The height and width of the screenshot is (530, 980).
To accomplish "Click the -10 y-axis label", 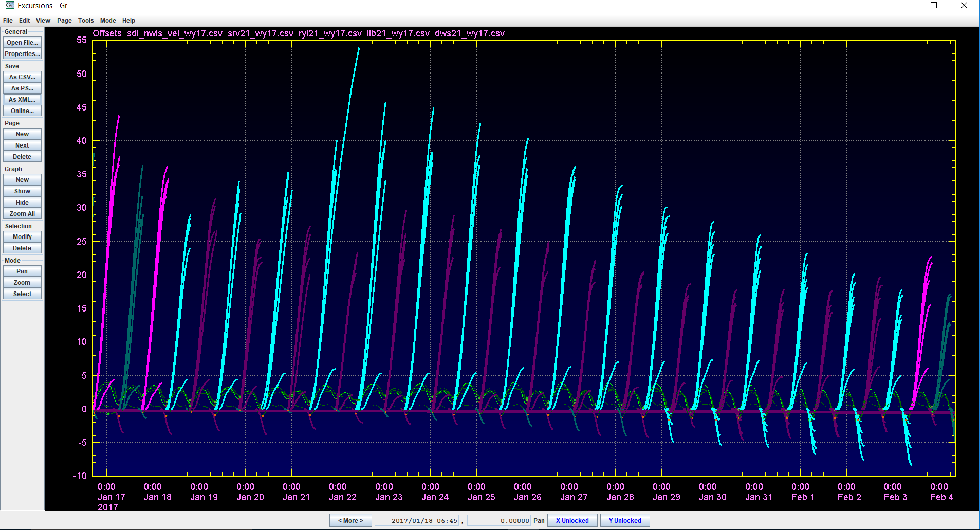I will click(x=80, y=476).
